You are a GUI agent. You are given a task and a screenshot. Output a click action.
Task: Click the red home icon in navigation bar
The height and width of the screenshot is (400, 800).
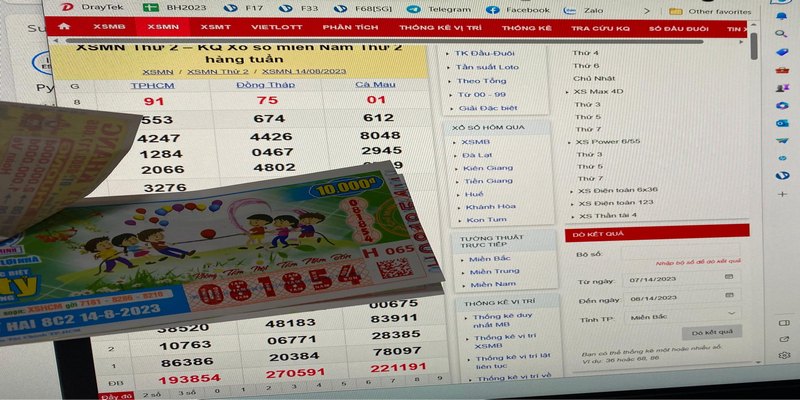(x=65, y=29)
